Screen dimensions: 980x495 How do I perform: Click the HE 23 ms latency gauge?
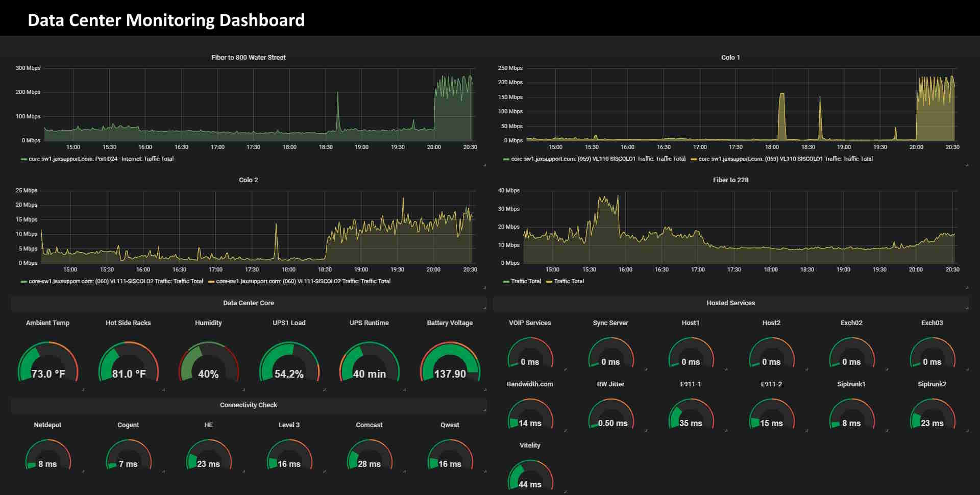[x=208, y=455]
